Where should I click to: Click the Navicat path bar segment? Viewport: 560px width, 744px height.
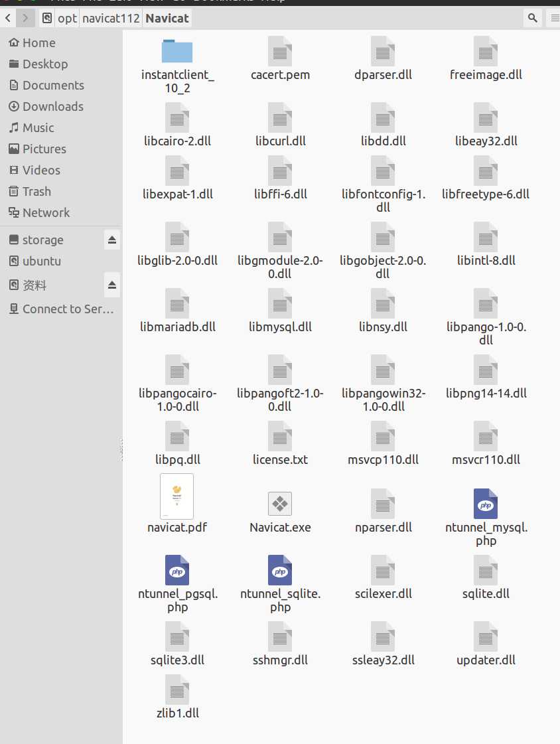(x=167, y=18)
